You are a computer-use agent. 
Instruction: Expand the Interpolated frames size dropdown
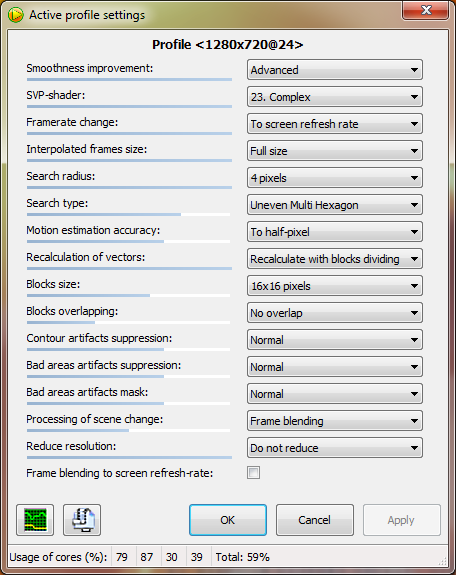pyautogui.click(x=335, y=151)
